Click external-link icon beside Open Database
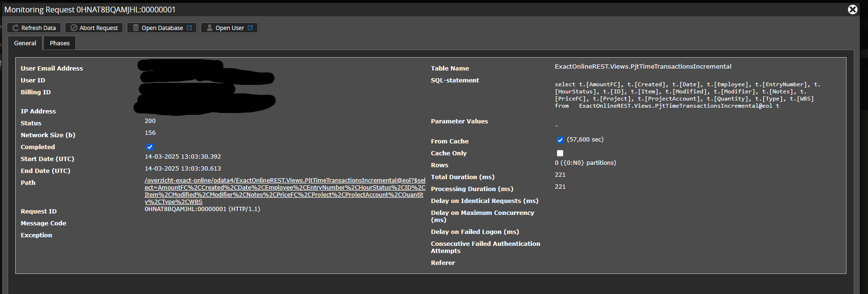The width and height of the screenshot is (868, 294). coord(189,28)
